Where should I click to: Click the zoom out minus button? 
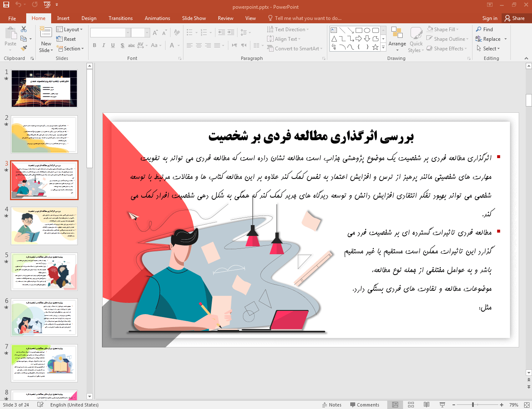pos(453,404)
